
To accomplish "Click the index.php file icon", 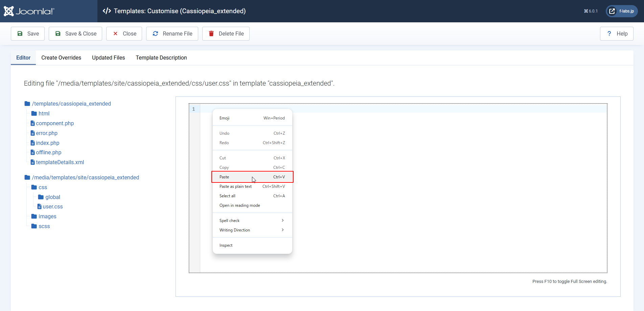I will coord(33,143).
